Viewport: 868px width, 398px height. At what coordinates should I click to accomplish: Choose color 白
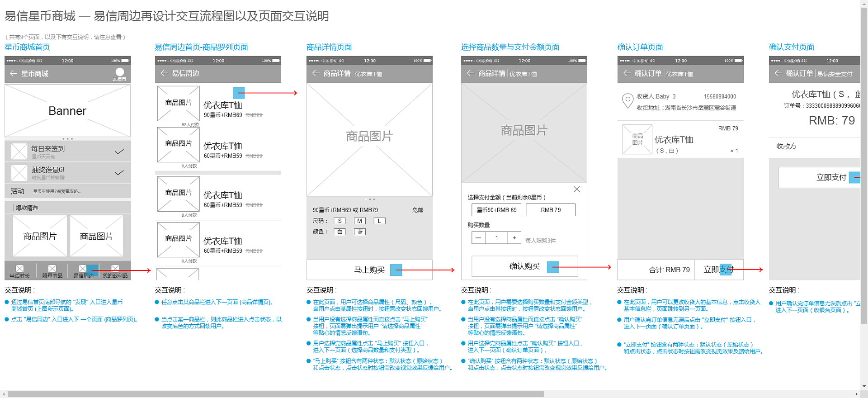pos(340,232)
